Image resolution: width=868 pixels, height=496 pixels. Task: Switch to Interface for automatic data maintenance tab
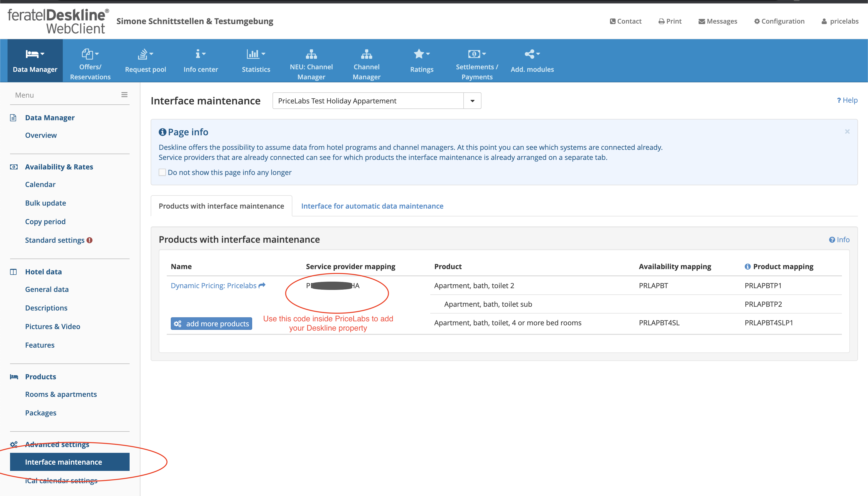tap(372, 206)
